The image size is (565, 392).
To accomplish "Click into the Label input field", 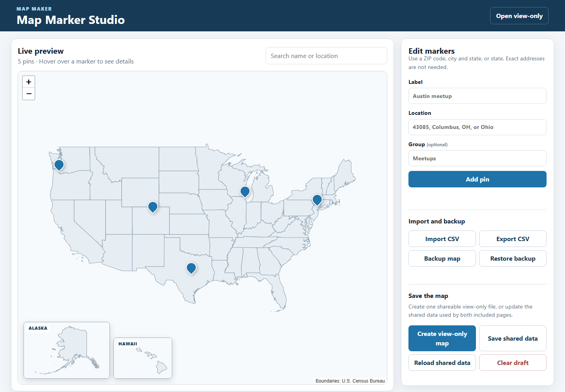I will click(478, 96).
